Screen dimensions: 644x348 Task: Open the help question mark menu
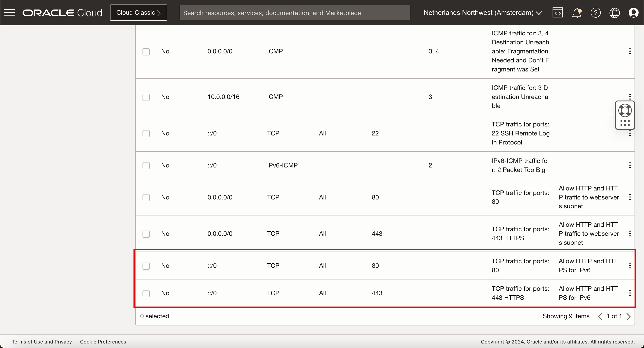coord(596,12)
